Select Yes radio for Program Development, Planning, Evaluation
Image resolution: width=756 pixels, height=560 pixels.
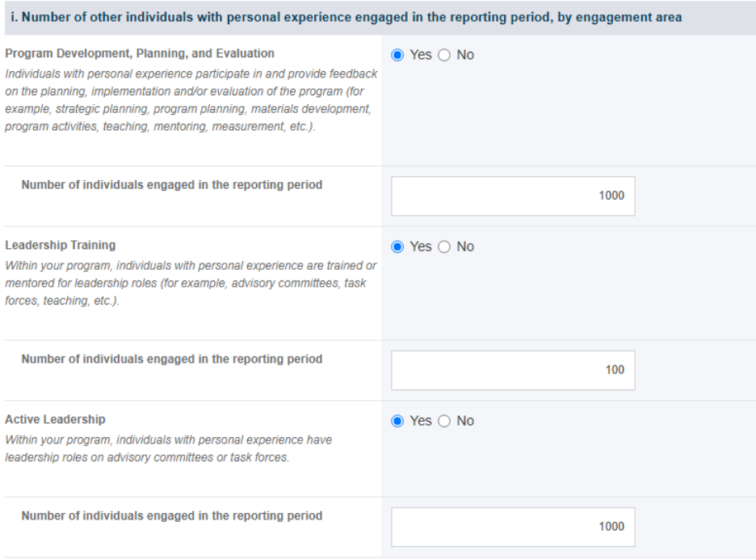tap(397, 55)
